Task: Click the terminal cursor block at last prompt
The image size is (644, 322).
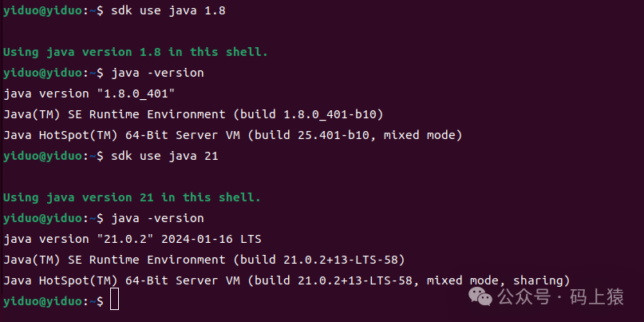Action: (x=115, y=300)
